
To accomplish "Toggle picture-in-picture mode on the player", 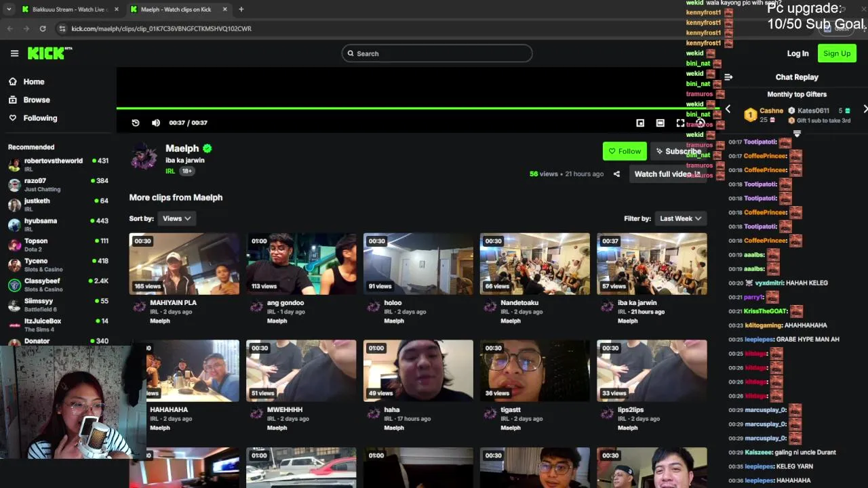I will (x=640, y=123).
